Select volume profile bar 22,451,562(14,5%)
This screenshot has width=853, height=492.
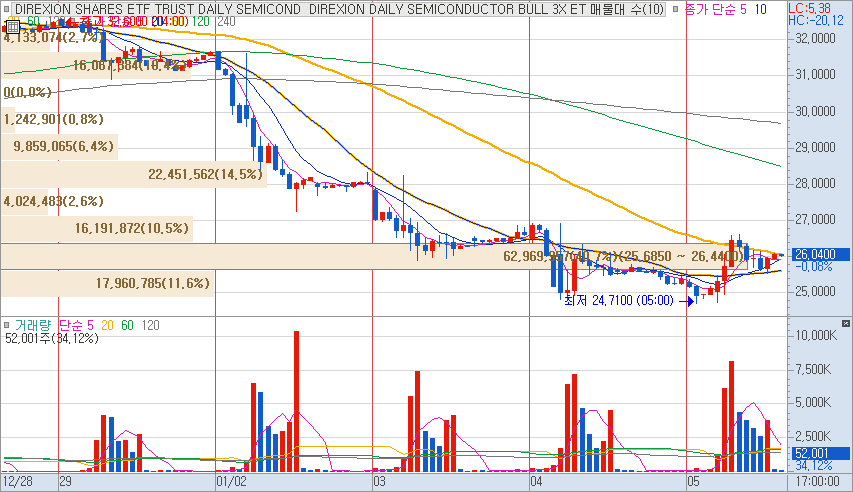click(x=134, y=174)
